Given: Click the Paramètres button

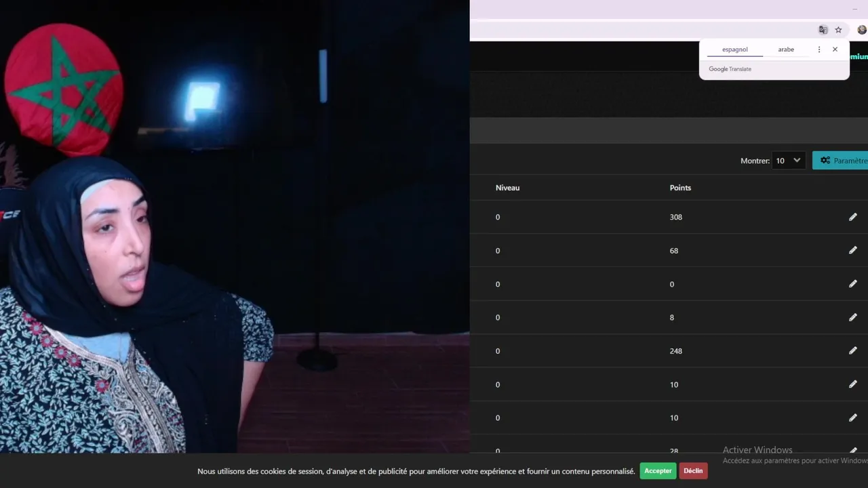Looking at the screenshot, I should click(841, 161).
